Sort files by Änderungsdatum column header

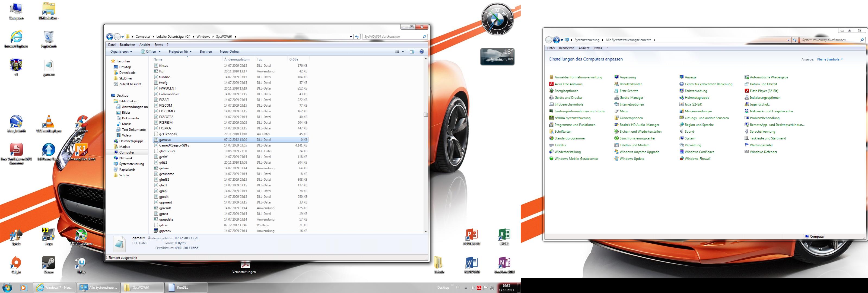tap(237, 59)
